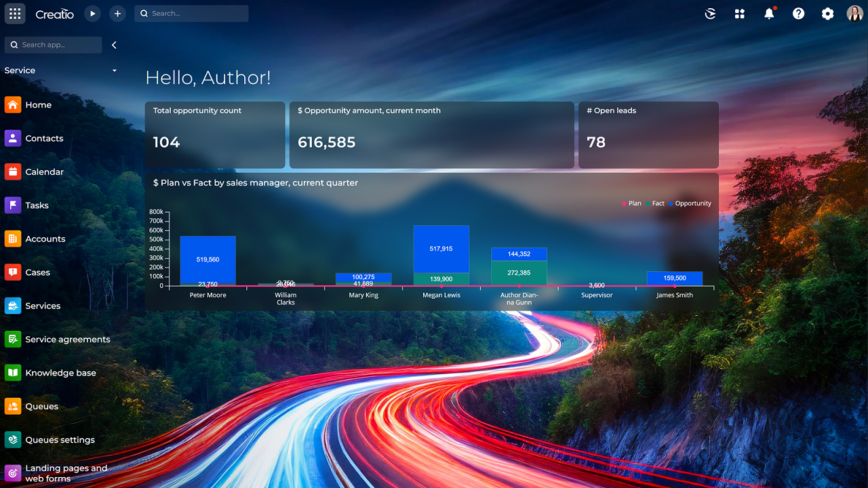
Task: Click the plus quick-add icon
Action: click(x=117, y=14)
